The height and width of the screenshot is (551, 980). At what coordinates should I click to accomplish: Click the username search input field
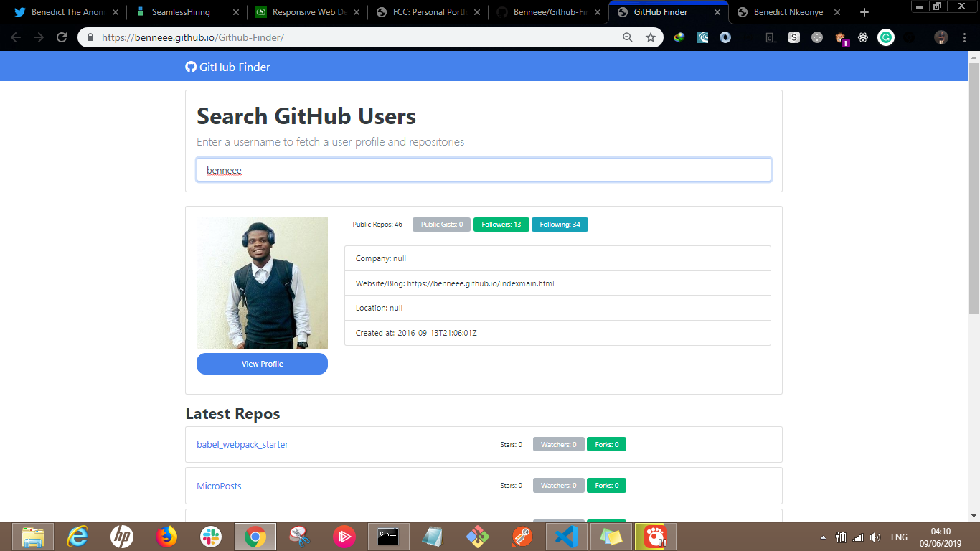484,170
